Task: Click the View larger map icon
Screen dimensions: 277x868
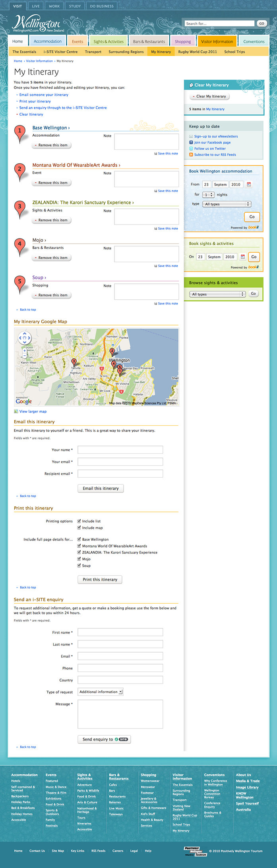Action: click(x=16, y=411)
